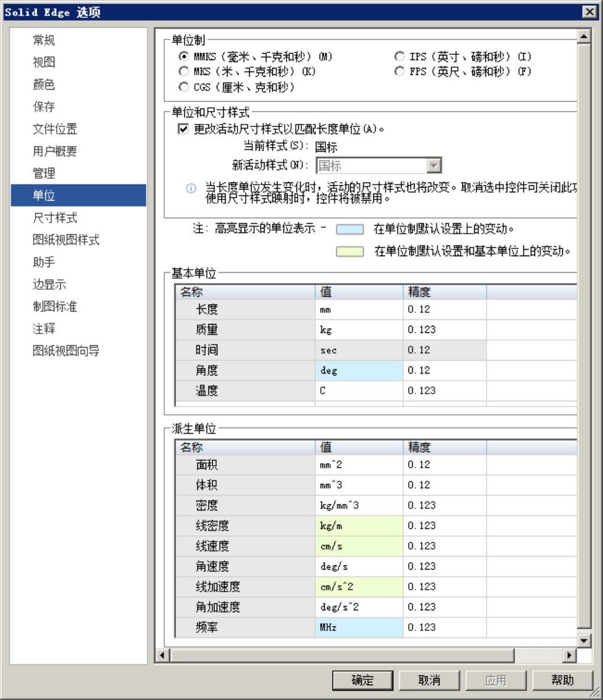Click the 应用 button
The height and width of the screenshot is (700, 603).
point(496,681)
